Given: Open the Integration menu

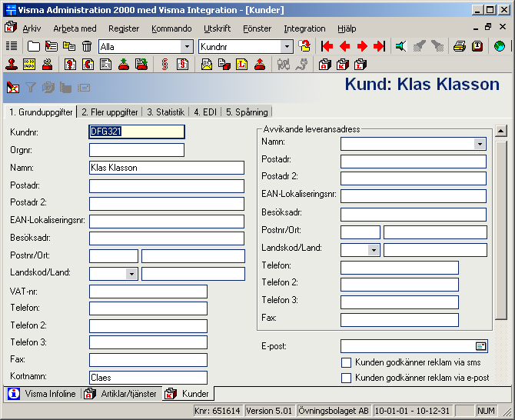Looking at the screenshot, I should click(304, 28).
